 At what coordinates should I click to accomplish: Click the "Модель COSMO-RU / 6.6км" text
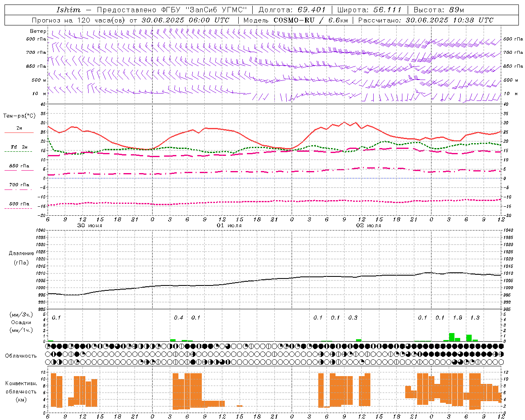295,20
